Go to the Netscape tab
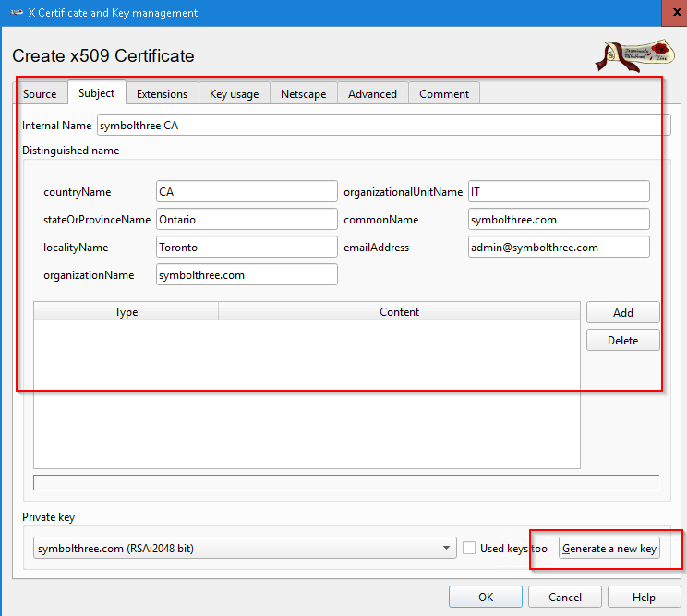The height and width of the screenshot is (616, 687). 303,93
